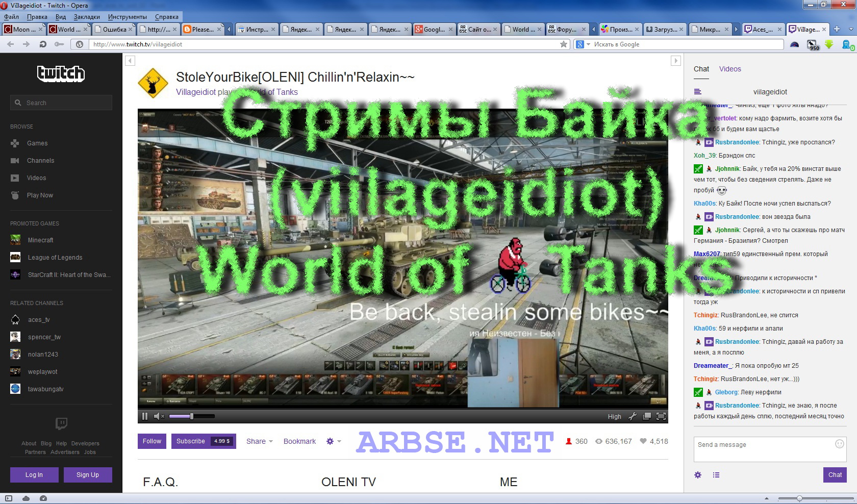Image resolution: width=857 pixels, height=504 pixels.
Task: Open the Закладки menu
Action: click(x=87, y=17)
